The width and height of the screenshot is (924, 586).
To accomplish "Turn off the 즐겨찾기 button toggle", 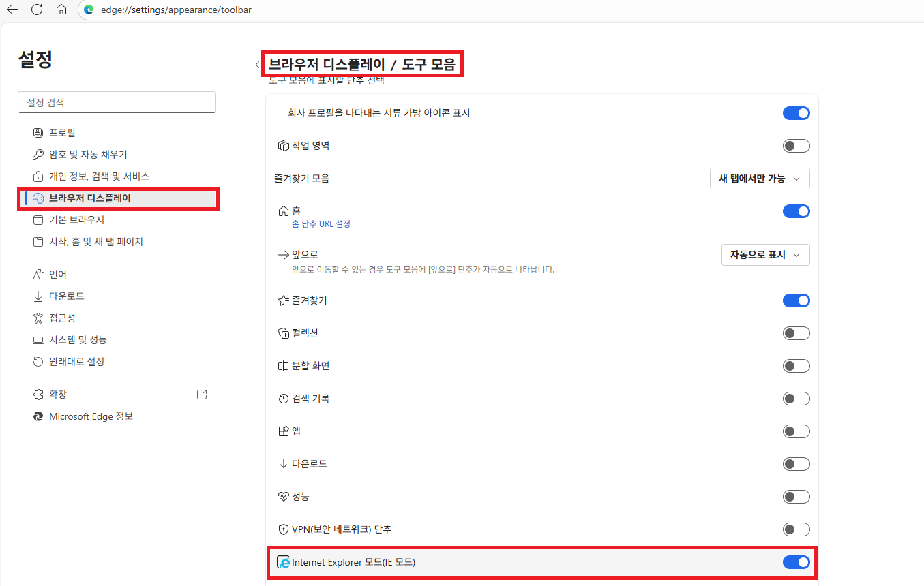I will pyautogui.click(x=796, y=300).
